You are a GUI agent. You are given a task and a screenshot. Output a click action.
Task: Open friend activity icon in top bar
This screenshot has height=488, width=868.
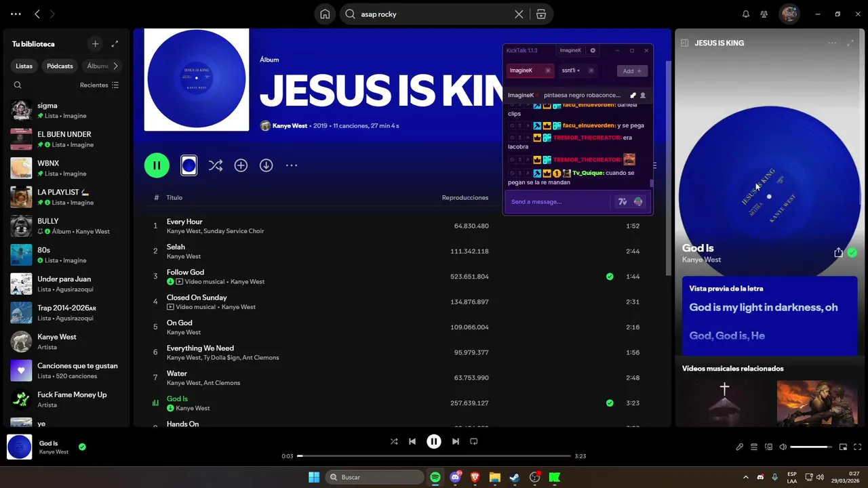point(764,14)
